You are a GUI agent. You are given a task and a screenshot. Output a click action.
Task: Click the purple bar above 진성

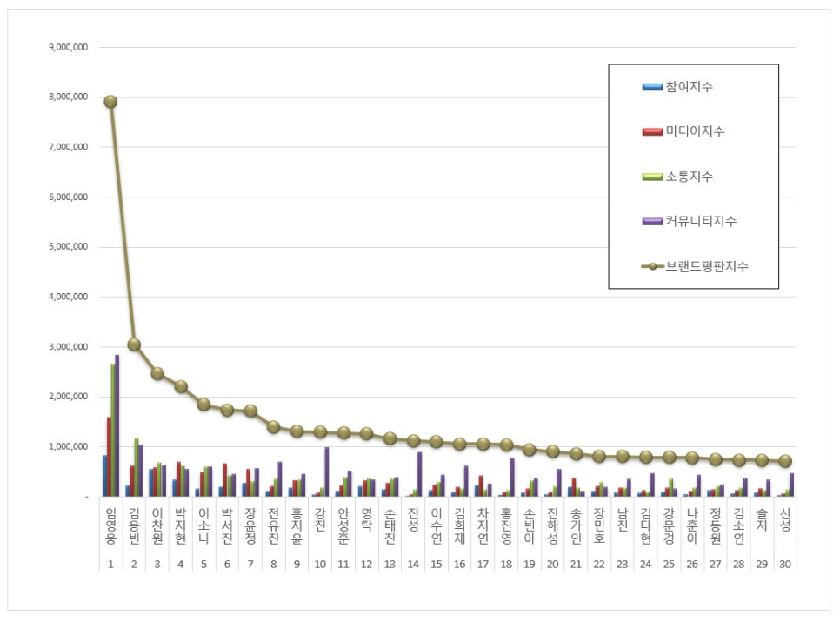pyautogui.click(x=419, y=474)
